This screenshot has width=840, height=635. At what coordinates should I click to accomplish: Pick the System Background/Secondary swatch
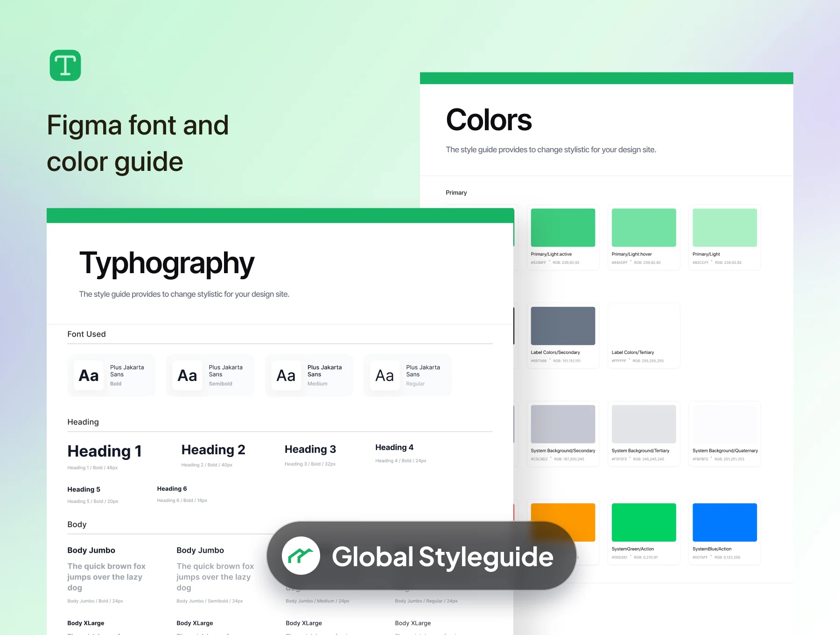(563, 424)
